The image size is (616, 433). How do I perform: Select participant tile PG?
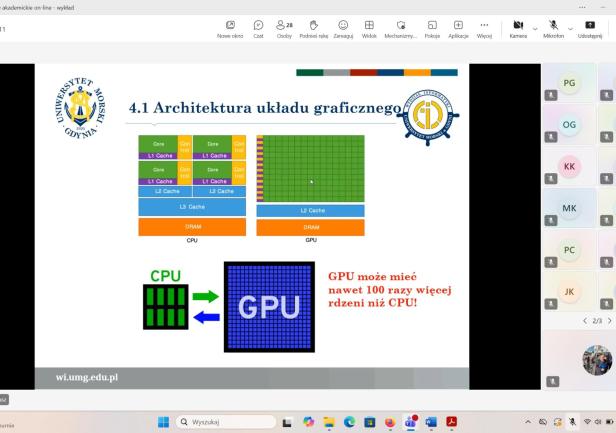pos(569,82)
